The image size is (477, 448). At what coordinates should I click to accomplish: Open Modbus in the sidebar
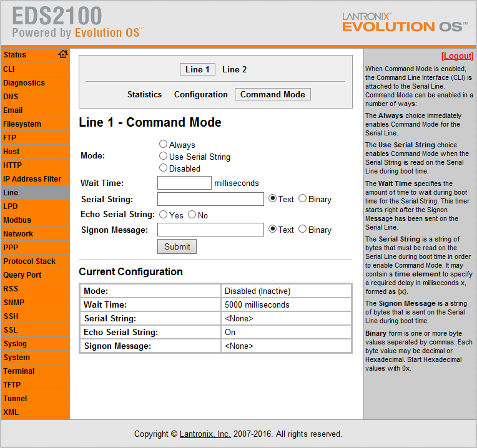pyautogui.click(x=36, y=220)
